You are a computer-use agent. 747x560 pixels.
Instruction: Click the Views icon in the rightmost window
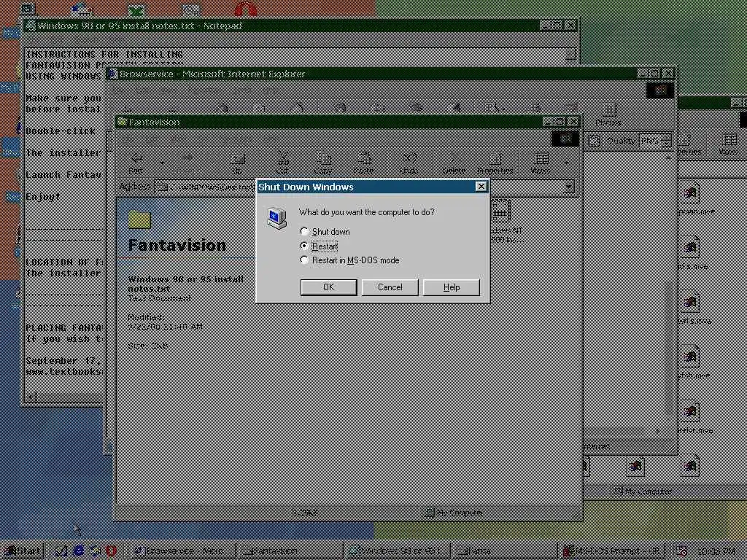click(x=729, y=144)
